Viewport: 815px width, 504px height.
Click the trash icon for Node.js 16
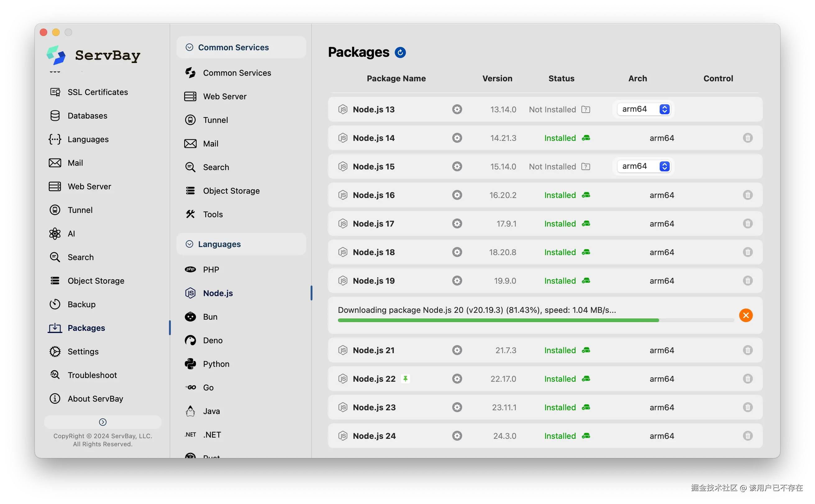click(x=747, y=195)
